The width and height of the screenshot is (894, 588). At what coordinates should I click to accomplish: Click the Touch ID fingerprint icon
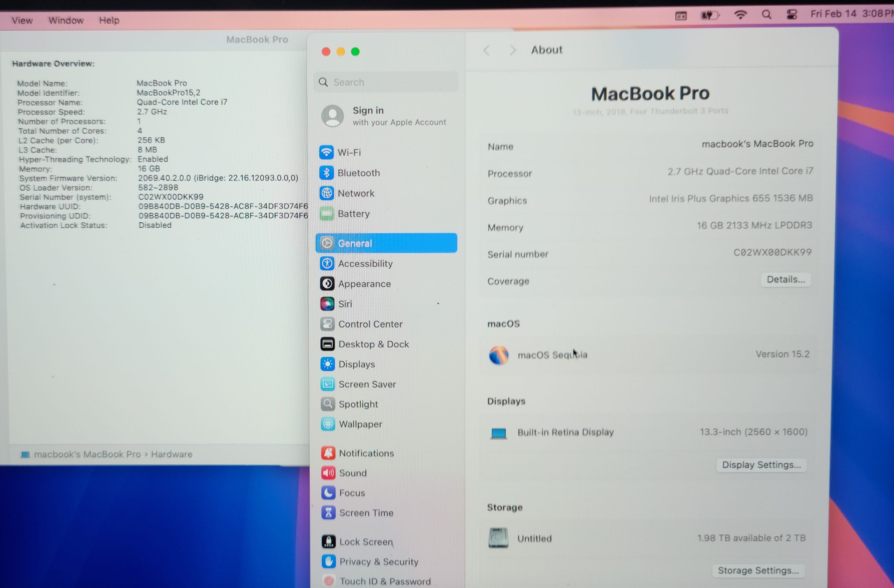[329, 581]
